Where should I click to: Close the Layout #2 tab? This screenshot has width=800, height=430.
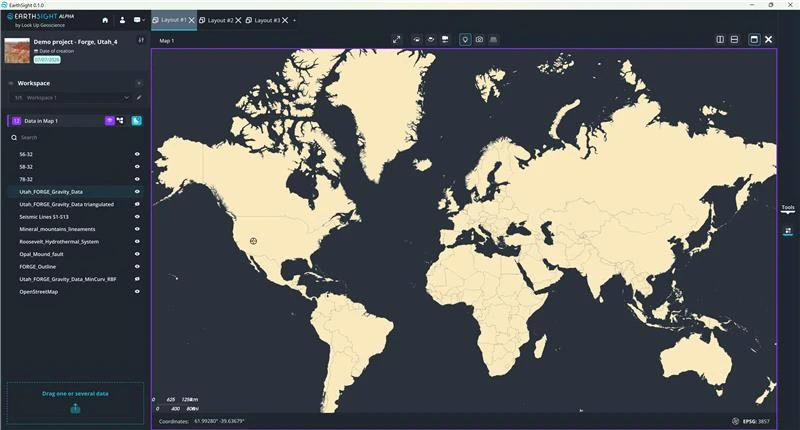tap(238, 20)
